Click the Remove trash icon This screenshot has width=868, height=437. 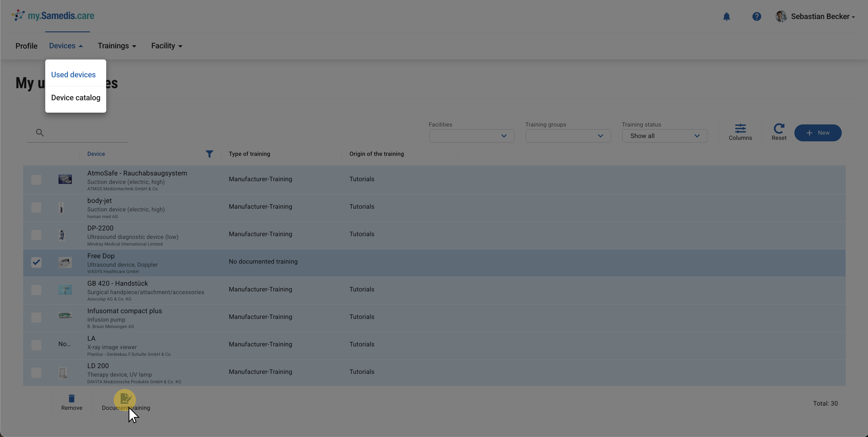(72, 399)
